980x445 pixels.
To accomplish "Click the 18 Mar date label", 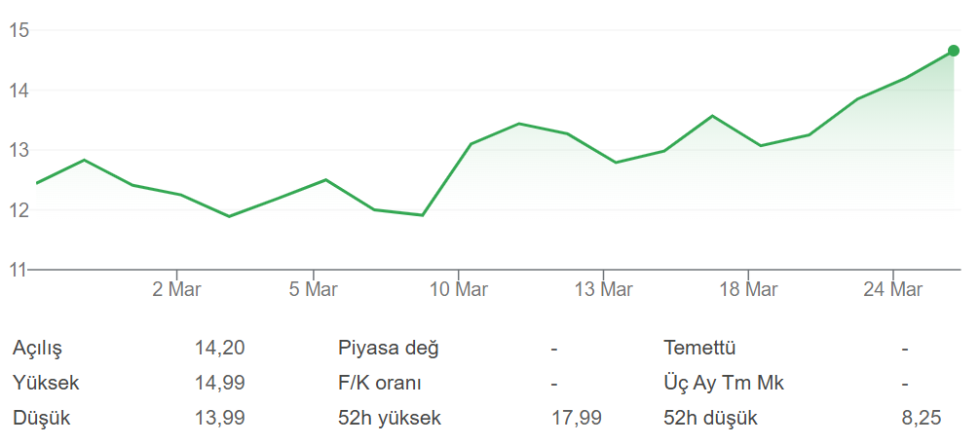I will point(748,289).
